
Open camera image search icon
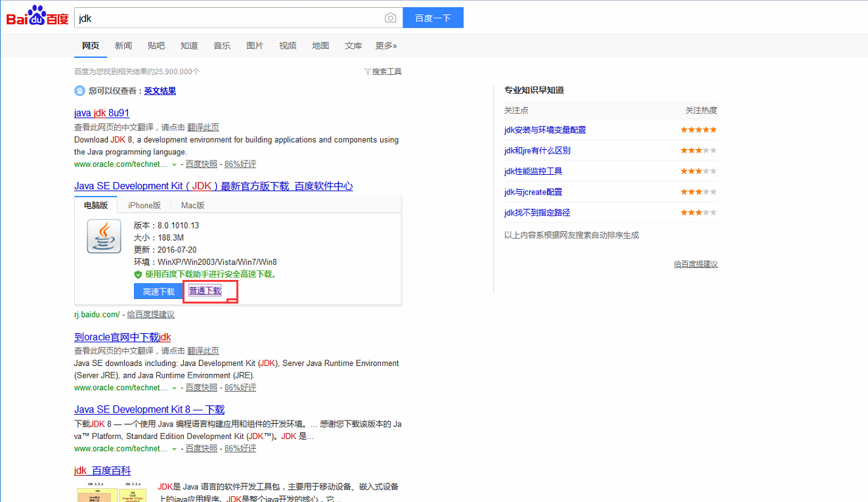391,18
